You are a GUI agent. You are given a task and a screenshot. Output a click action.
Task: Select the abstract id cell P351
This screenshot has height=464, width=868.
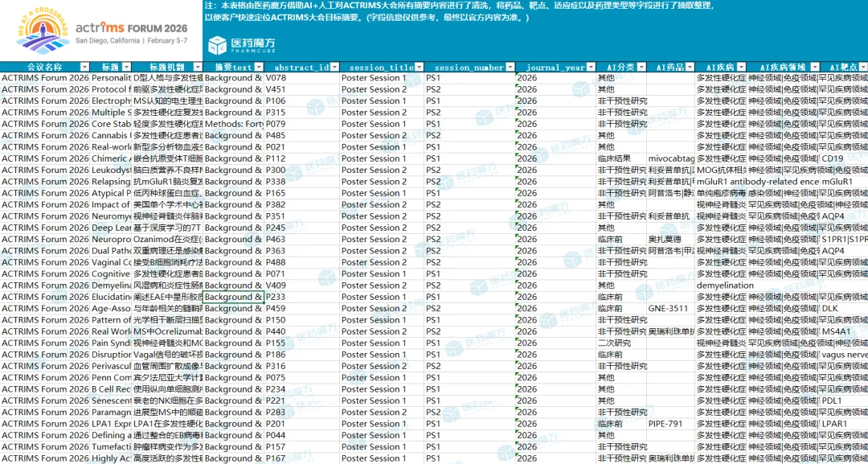(301, 216)
